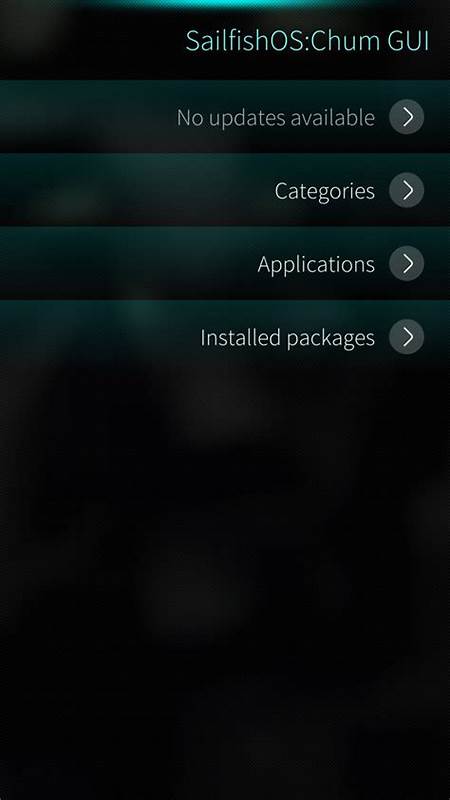Open the Categories menu item

[225, 190]
